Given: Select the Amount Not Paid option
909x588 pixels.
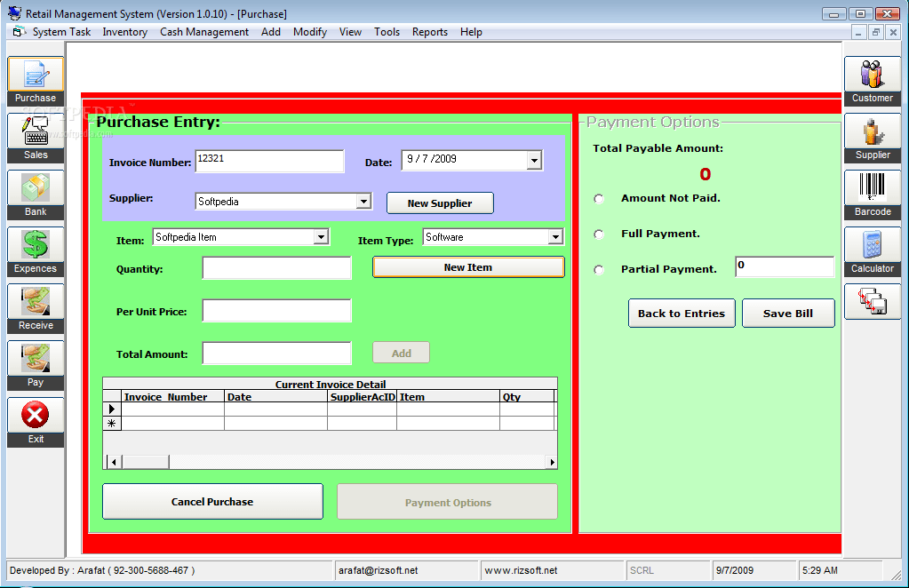Looking at the screenshot, I should point(598,199).
